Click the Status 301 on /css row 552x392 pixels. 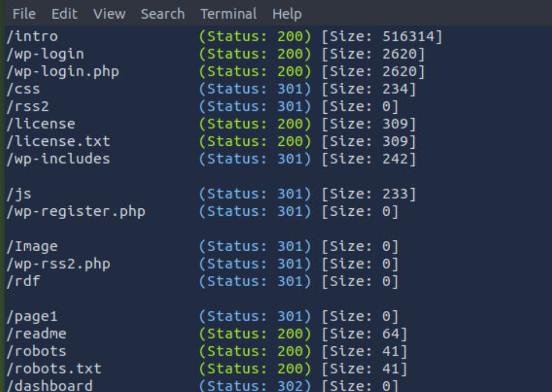coord(255,90)
